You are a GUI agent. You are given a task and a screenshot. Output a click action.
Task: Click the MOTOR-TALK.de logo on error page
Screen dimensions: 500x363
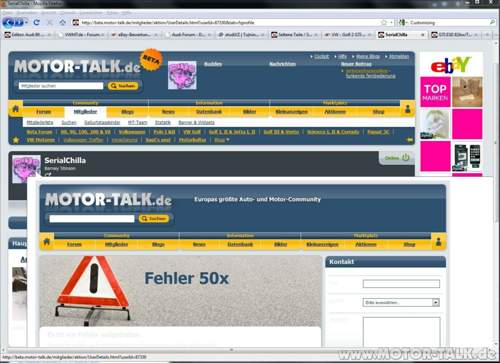(108, 199)
